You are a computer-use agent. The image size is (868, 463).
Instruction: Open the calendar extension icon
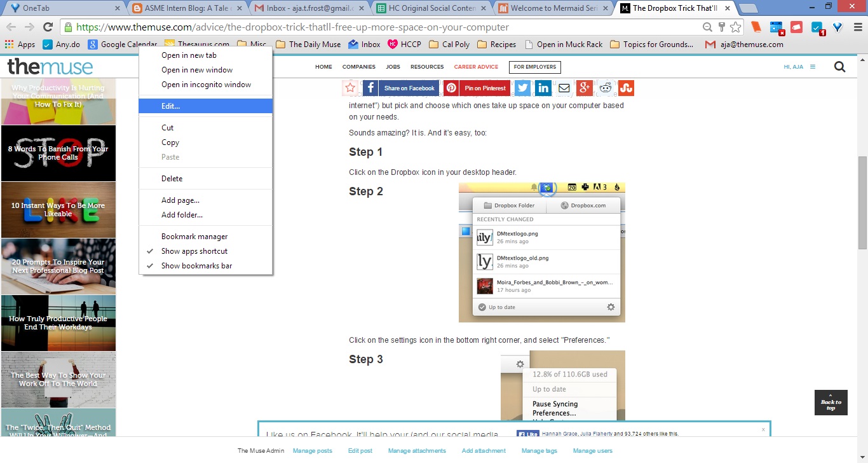[776, 27]
